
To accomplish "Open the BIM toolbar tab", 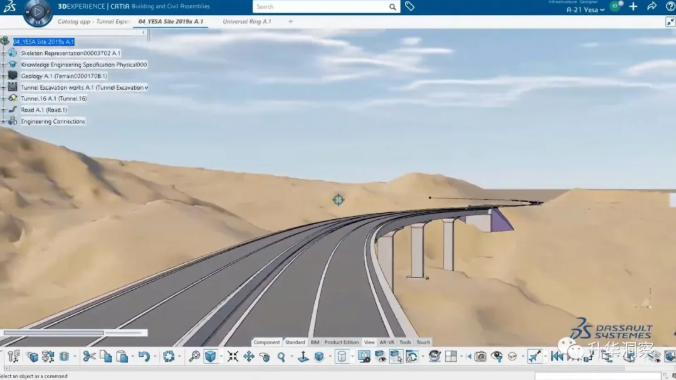I will (315, 342).
